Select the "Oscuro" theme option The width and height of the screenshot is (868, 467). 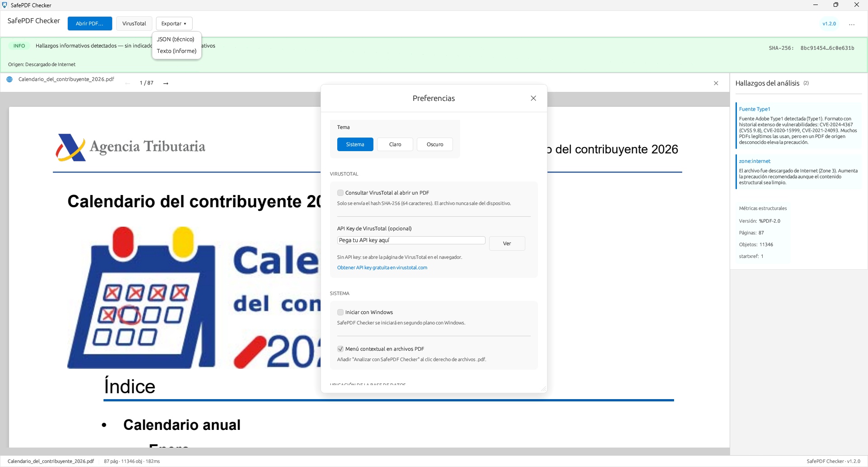click(434, 144)
